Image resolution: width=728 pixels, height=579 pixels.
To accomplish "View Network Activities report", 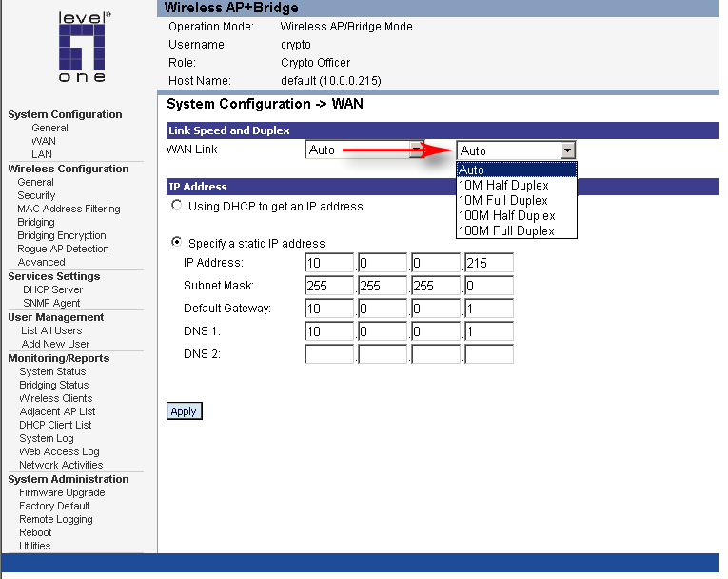I will [x=61, y=465].
